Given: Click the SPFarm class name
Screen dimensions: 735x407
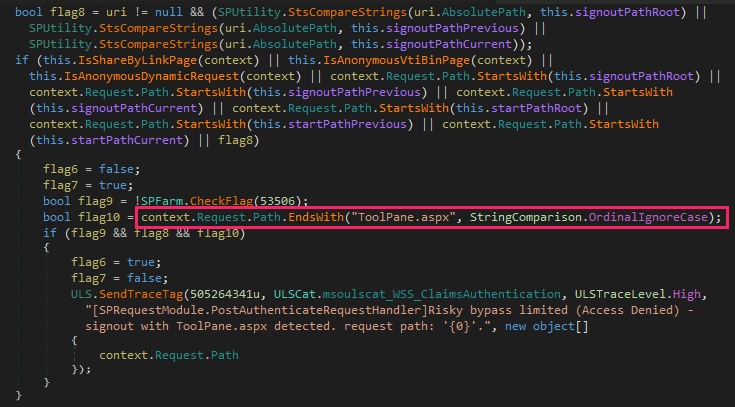Looking at the screenshot, I should pos(162,202).
